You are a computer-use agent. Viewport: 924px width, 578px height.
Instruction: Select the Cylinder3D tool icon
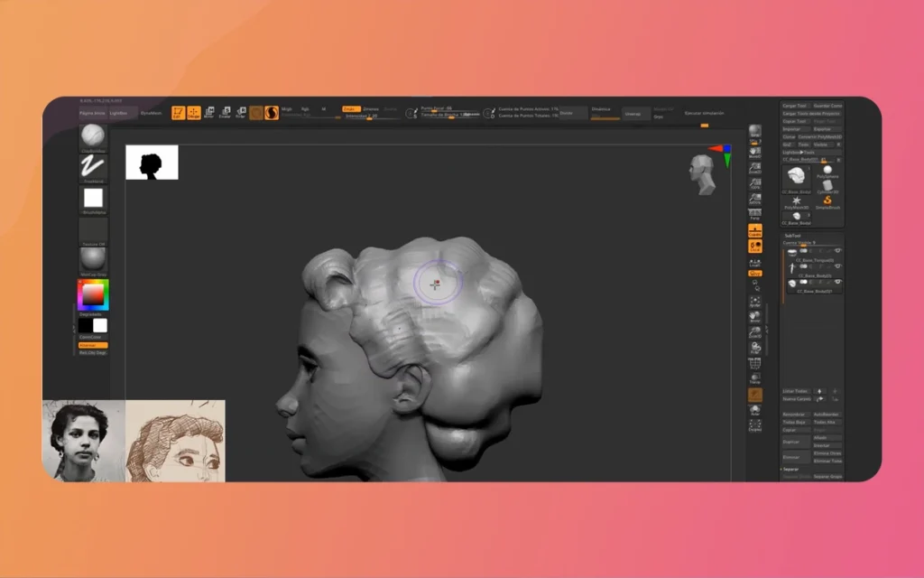(827, 185)
